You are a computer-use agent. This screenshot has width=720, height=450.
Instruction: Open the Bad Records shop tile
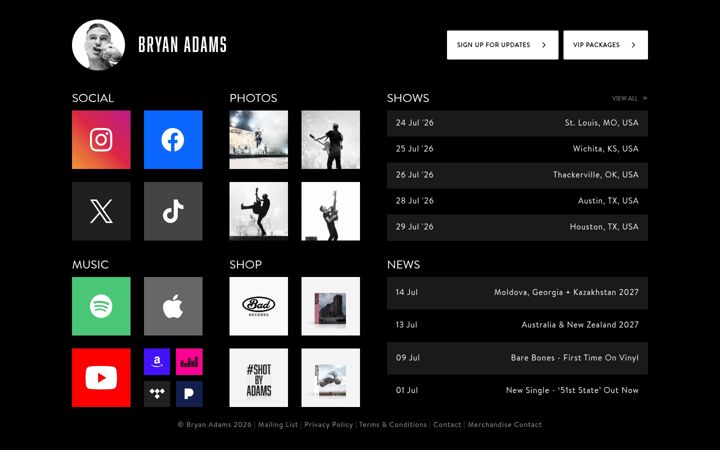[x=259, y=306]
